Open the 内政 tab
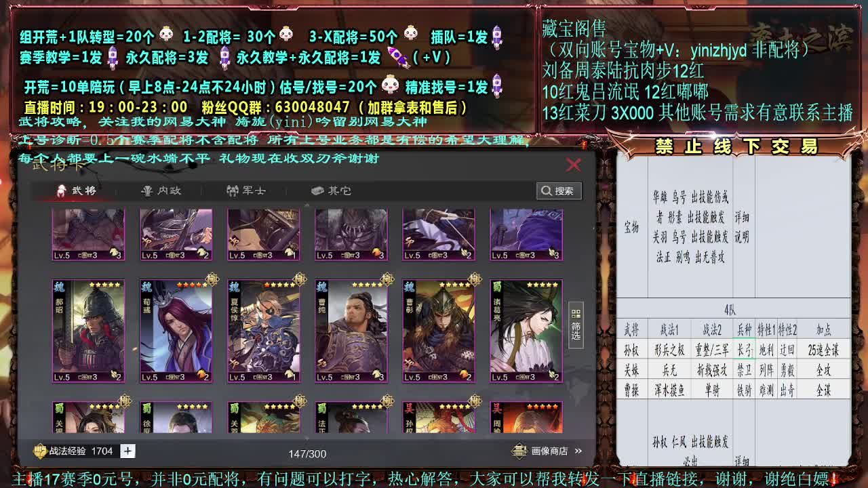The image size is (868, 488). click(161, 190)
